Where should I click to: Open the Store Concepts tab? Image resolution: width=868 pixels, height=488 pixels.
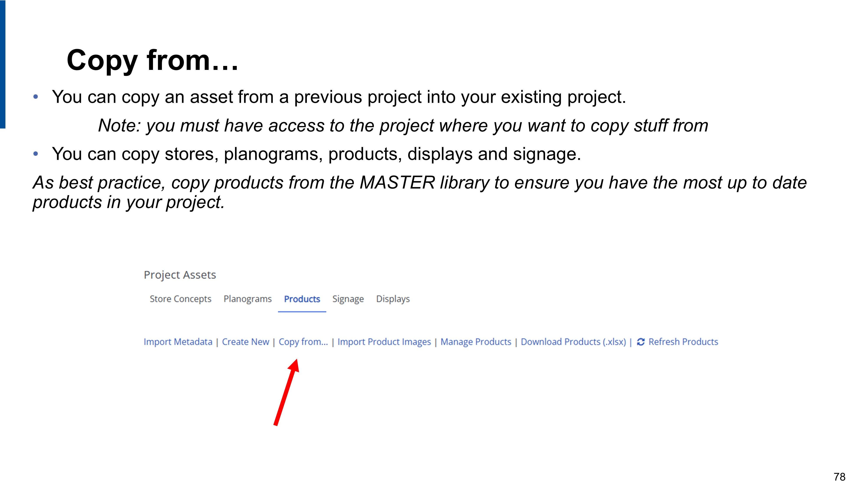click(180, 299)
